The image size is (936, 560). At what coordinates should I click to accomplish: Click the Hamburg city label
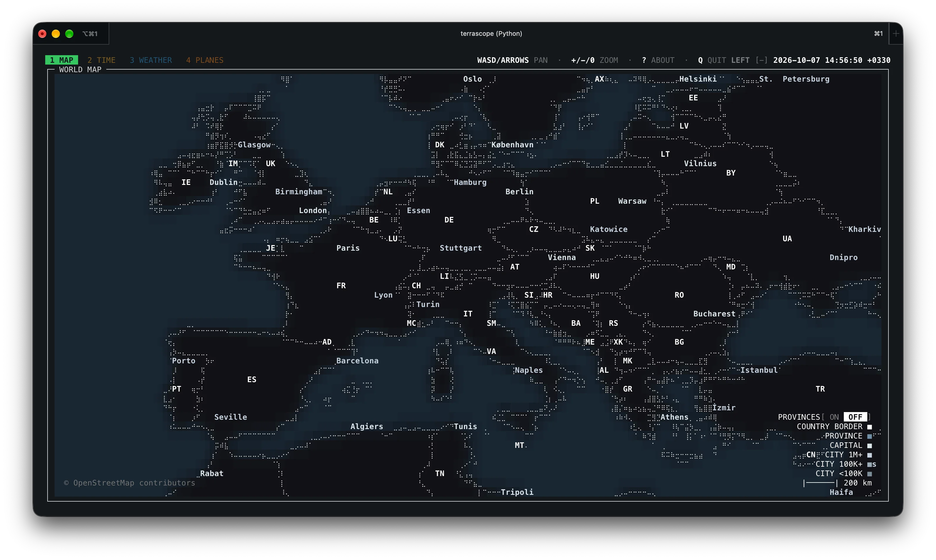(470, 182)
